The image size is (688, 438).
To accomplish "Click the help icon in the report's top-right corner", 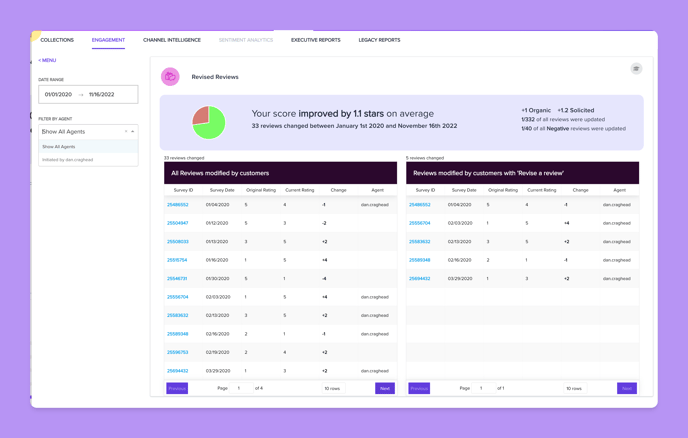I will [636, 68].
